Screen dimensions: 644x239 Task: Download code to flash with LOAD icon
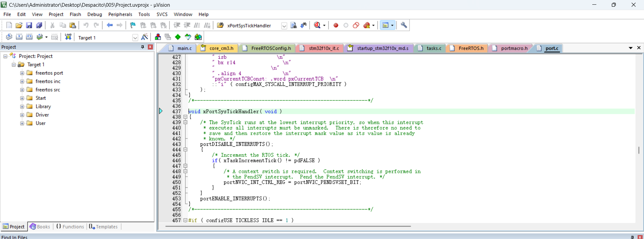pos(68,37)
